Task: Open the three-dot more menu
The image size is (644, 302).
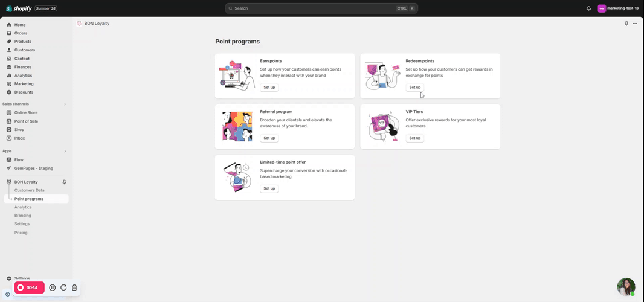Action: [635, 24]
